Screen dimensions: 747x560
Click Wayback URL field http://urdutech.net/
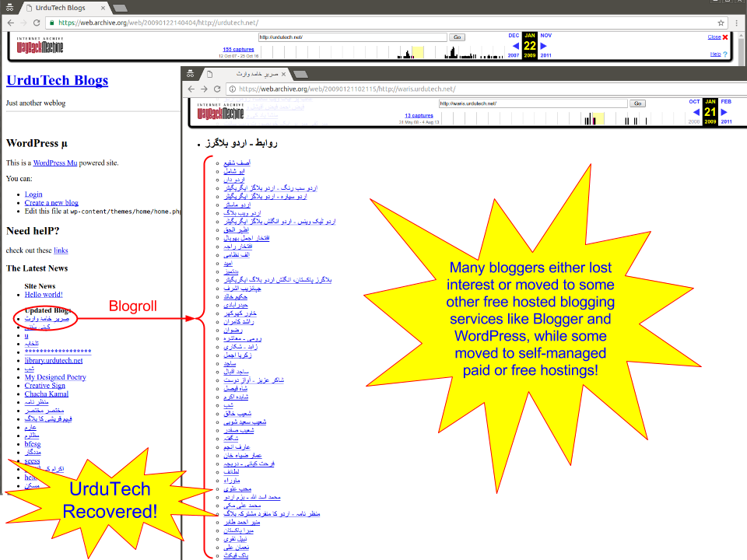click(352, 37)
